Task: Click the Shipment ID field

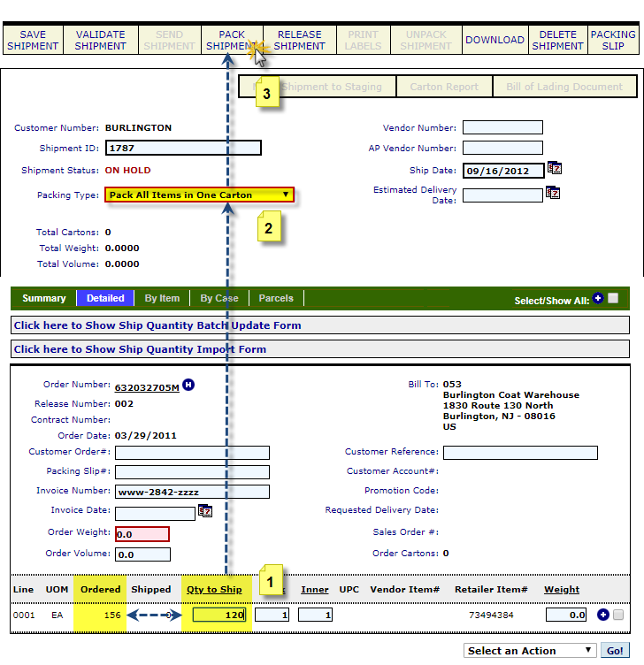Action: click(x=183, y=148)
